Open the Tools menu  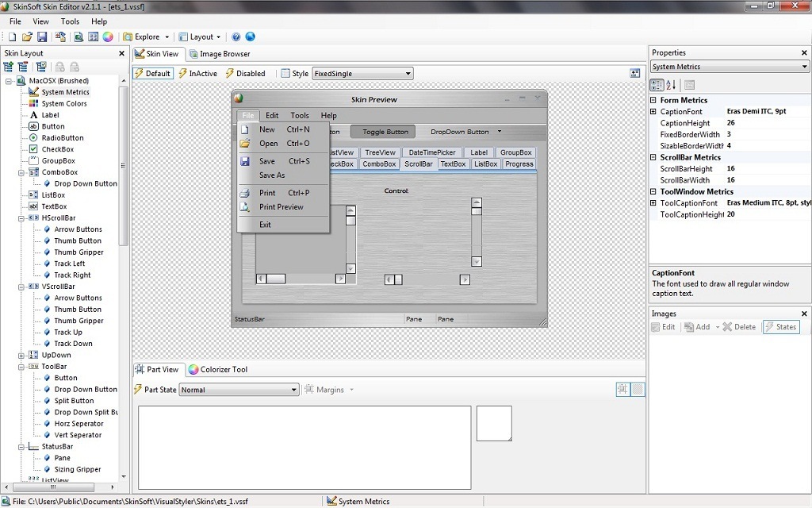coord(70,21)
